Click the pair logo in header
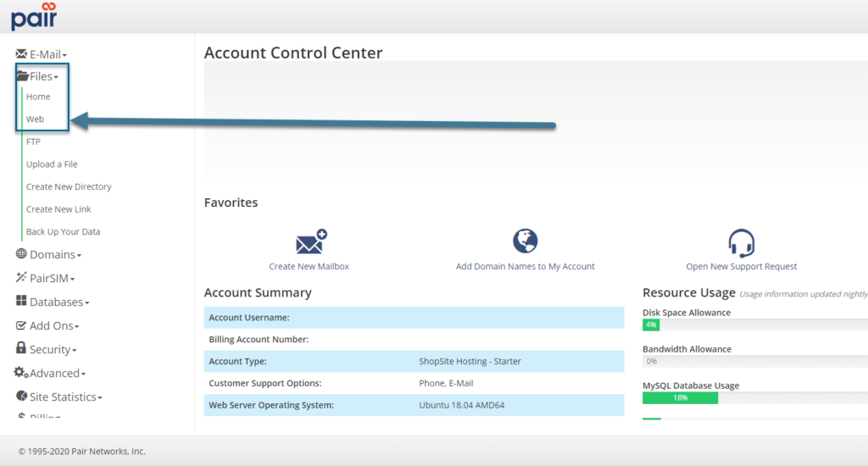This screenshot has width=868, height=466. click(34, 15)
